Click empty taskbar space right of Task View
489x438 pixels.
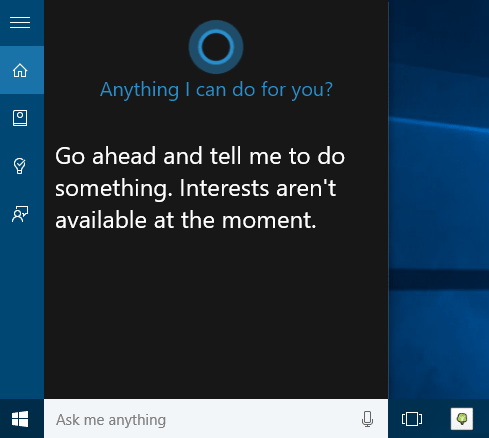click(437, 419)
